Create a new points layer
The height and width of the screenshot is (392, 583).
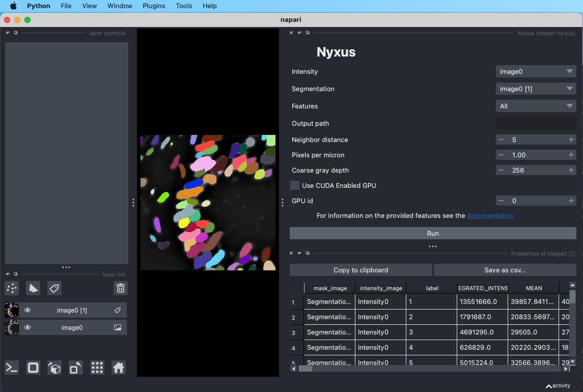click(12, 288)
